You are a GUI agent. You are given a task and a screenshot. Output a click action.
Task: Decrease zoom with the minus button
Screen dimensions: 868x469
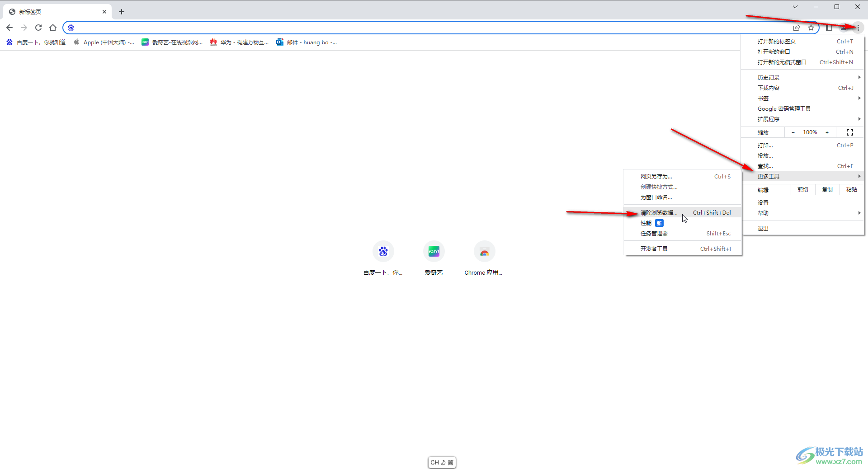coord(793,132)
